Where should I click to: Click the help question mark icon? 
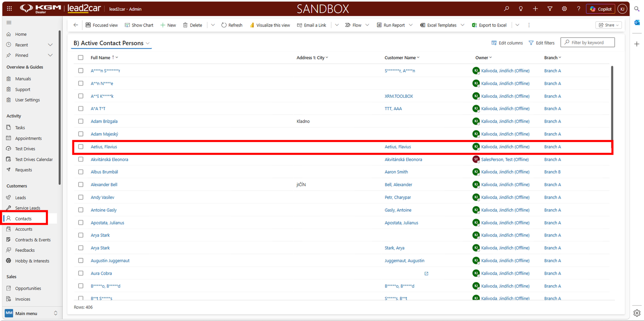tap(579, 8)
